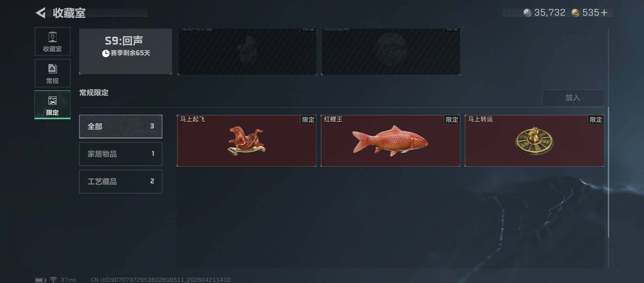Click the Wi-Fi latency status icon
This screenshot has height=283, width=644.
[53, 280]
